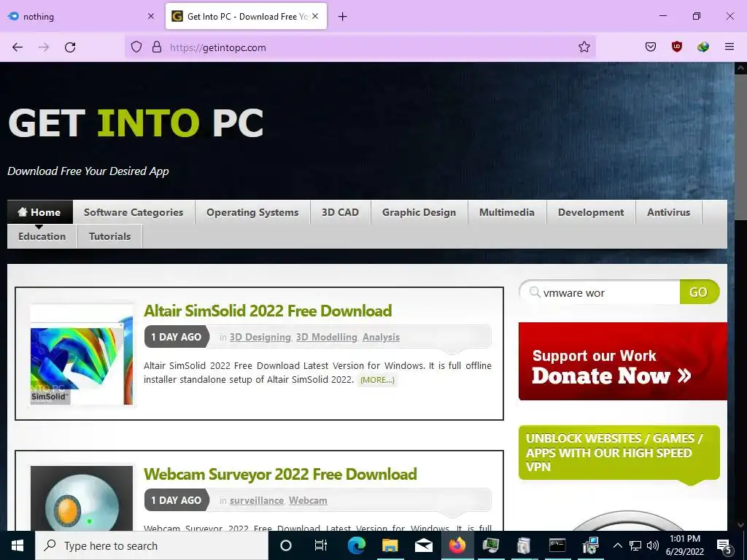
Task: Click the GET INTO PC logo
Action: [x=136, y=122]
